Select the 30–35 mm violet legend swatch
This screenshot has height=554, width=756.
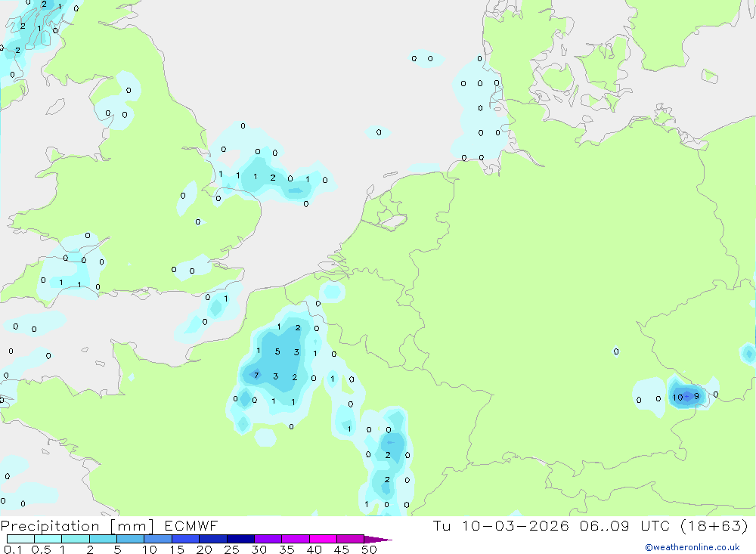[268, 539]
